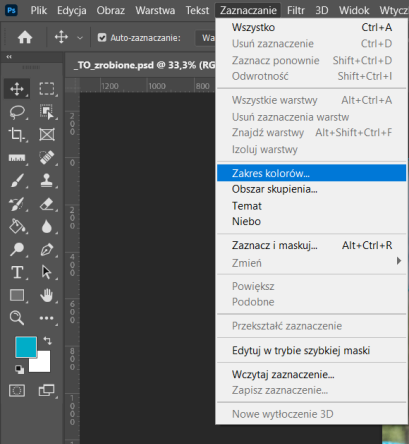Viewport: 409px width, 444px height.
Task: Select the Paint Bucket tool
Action: coord(17,226)
